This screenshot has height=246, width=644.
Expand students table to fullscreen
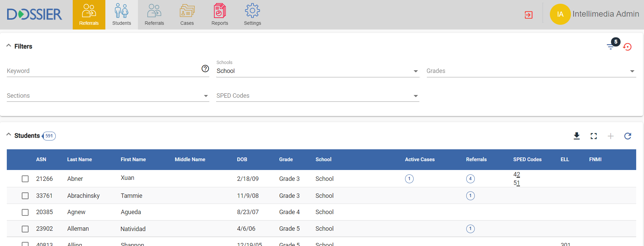pyautogui.click(x=594, y=136)
